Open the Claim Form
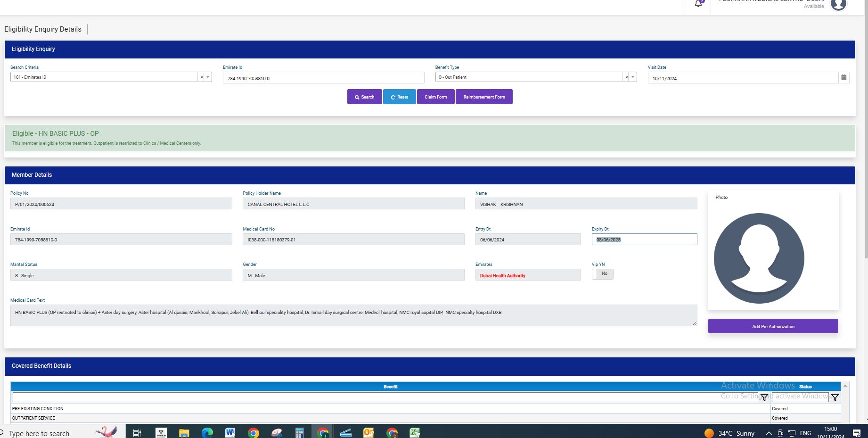Image resolution: width=868 pixels, height=438 pixels. pos(435,97)
